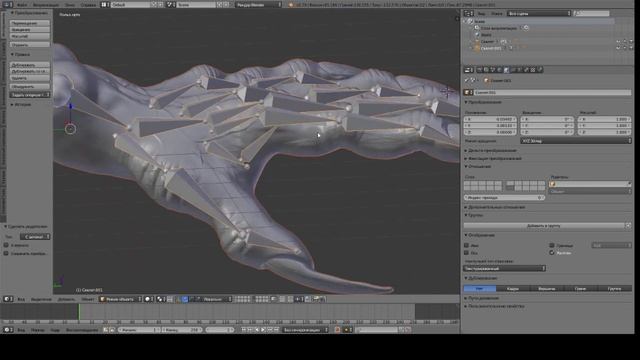
Task: Open the Режим объекта mode dropdown
Action: click(x=120, y=299)
